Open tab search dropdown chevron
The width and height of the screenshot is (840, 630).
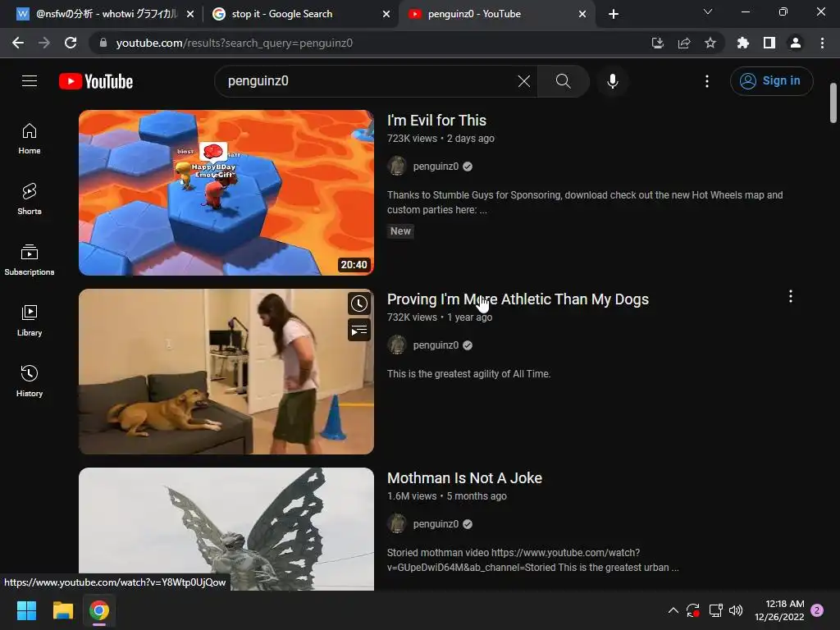708,11
